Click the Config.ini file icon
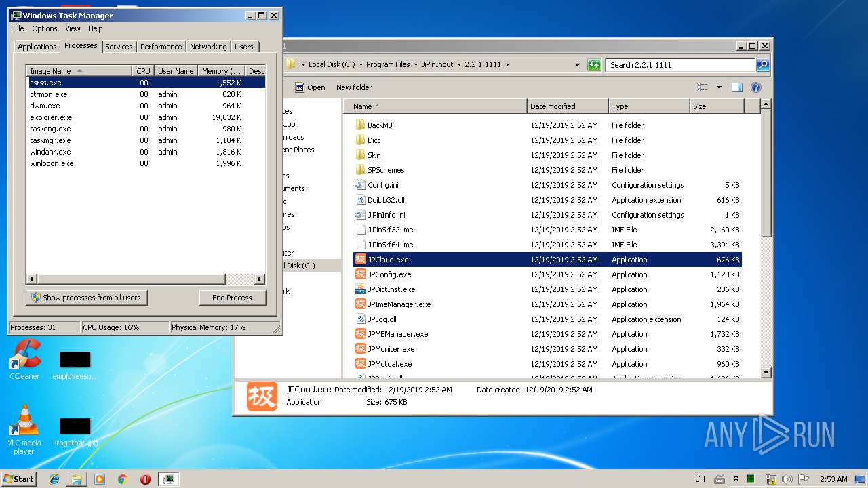 361,185
